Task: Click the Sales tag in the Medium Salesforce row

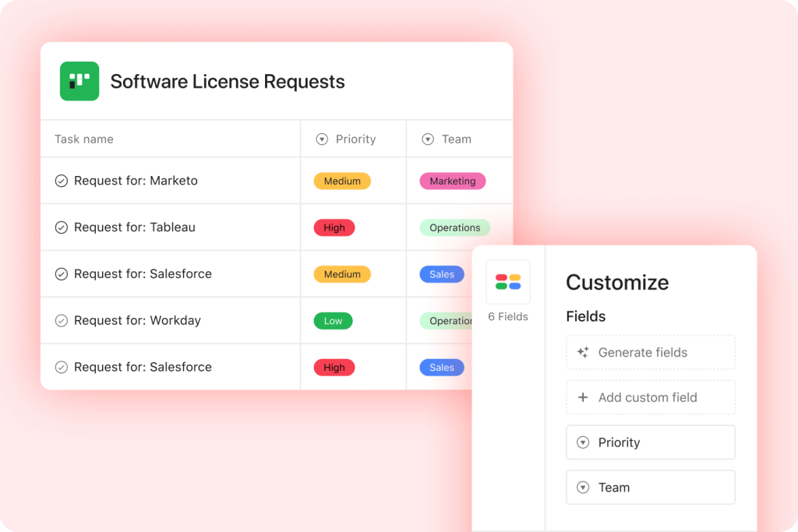Action: 442,274
